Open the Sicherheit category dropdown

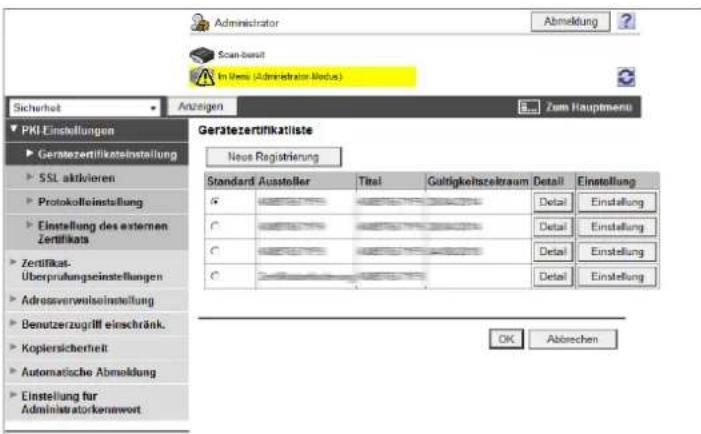point(84,108)
